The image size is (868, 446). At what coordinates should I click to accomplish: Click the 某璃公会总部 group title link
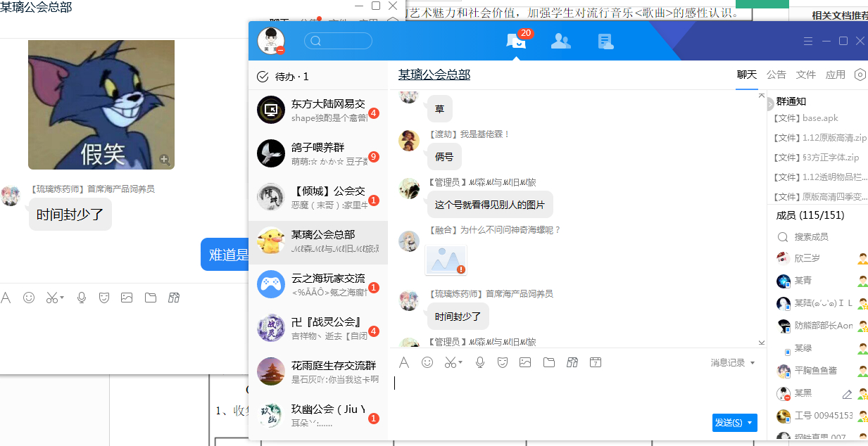[434, 75]
